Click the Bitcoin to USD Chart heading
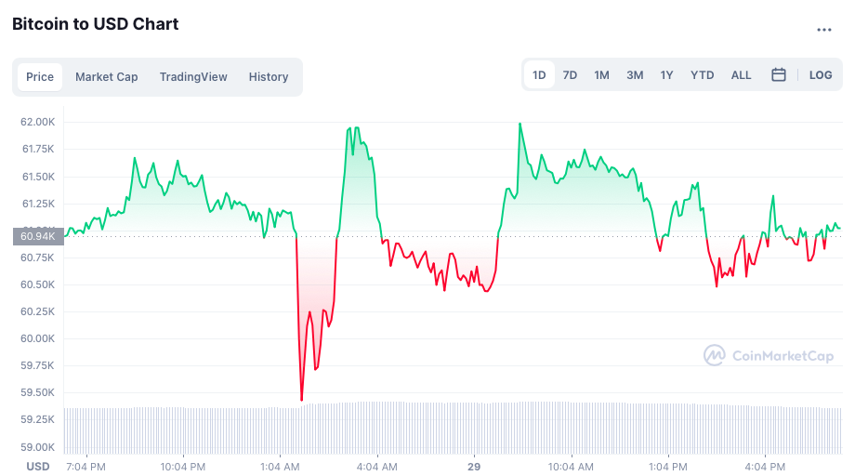The height and width of the screenshot is (476, 868). click(96, 24)
